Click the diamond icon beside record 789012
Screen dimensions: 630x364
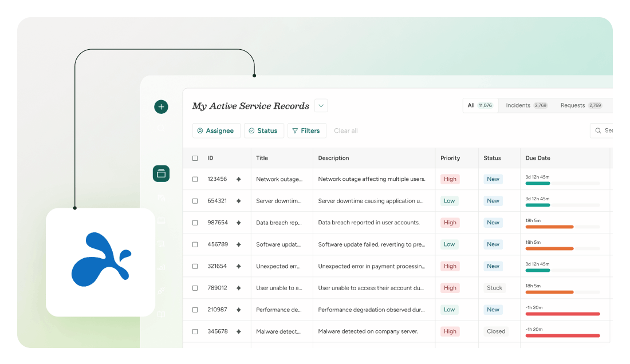(239, 288)
